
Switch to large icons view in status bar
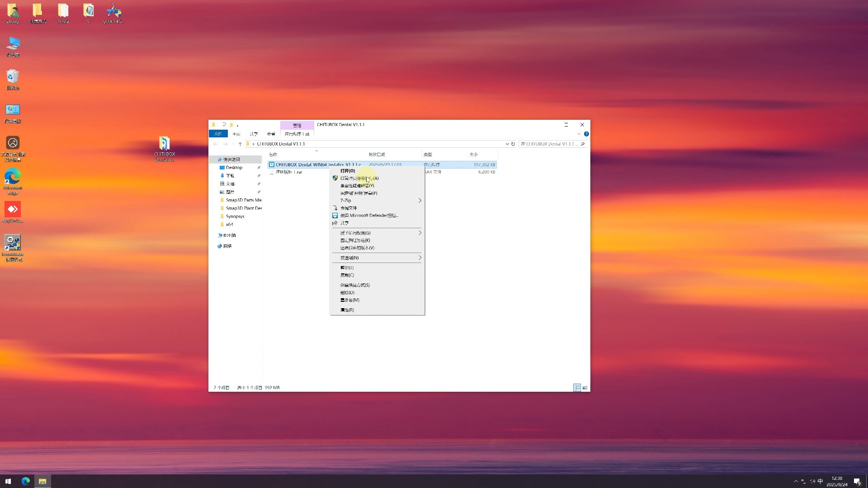click(585, 388)
